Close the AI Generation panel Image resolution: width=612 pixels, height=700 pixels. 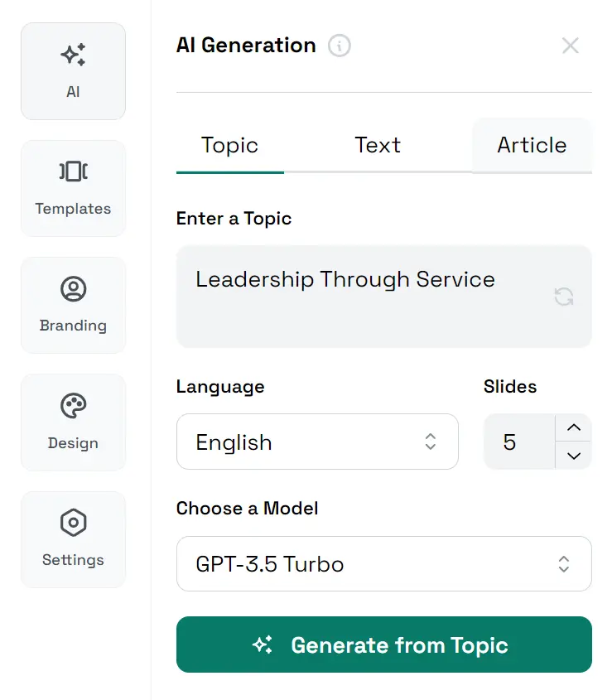tap(571, 46)
